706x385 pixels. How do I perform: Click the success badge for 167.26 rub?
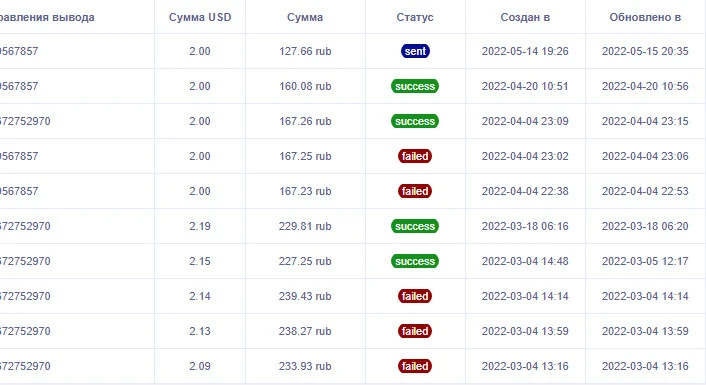point(415,121)
